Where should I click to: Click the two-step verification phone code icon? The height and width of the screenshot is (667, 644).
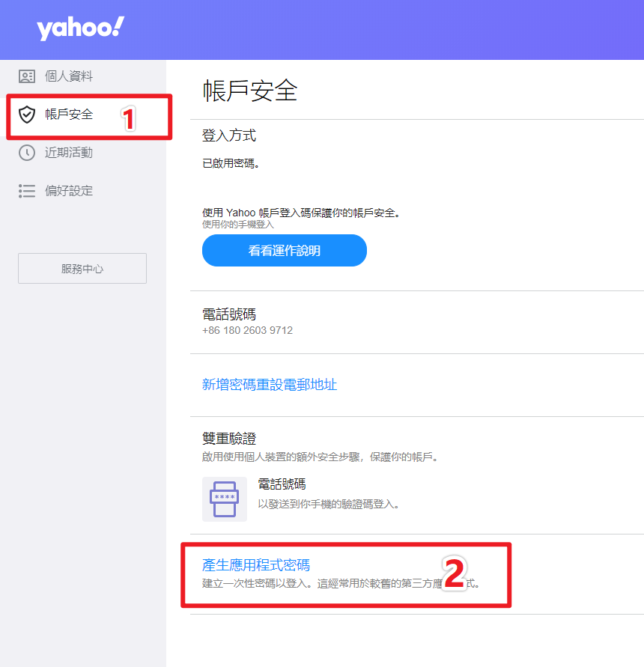point(225,499)
